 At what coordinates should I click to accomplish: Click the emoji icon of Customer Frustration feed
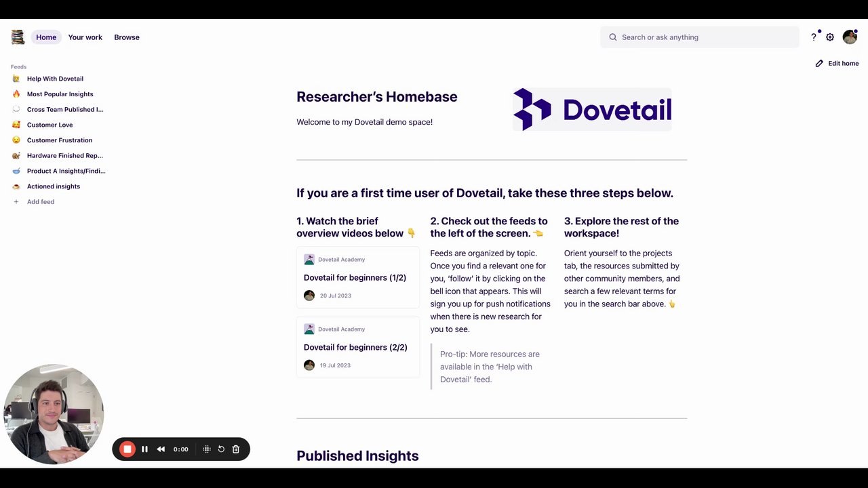[16, 140]
